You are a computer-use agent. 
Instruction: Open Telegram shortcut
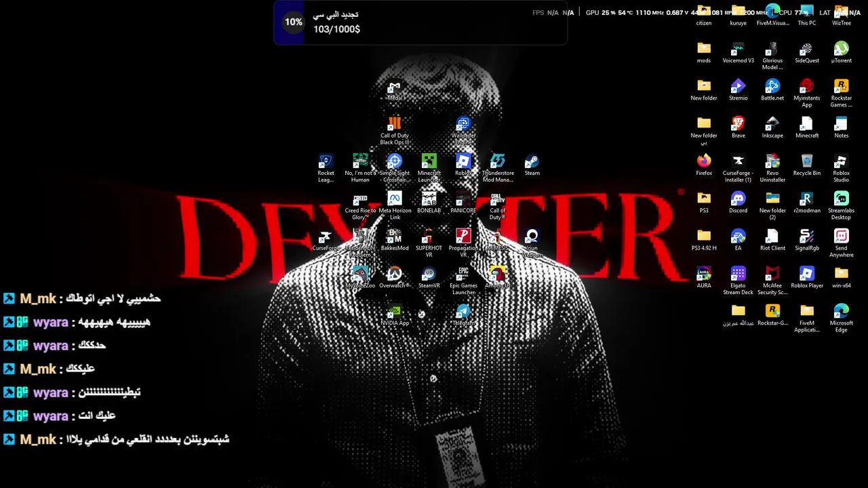click(x=463, y=315)
